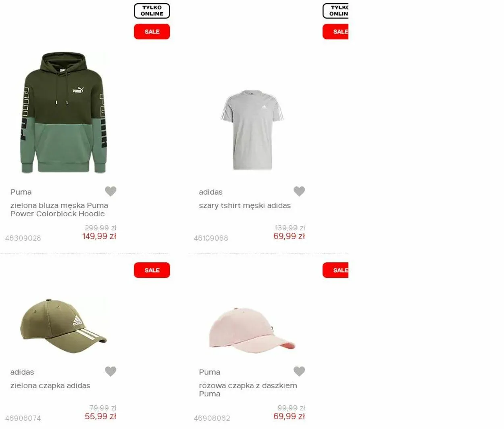Open 'różowa czapka z daszkiem Puma' link
Viewport: 504px width, 429px height.
pos(248,389)
